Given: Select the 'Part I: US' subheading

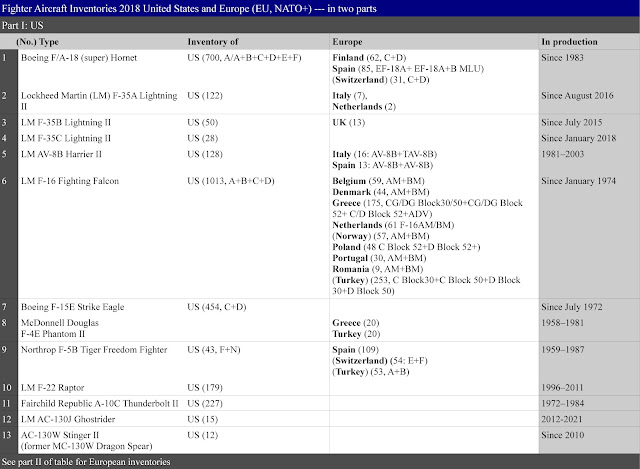Looking at the screenshot, I should point(22,25).
